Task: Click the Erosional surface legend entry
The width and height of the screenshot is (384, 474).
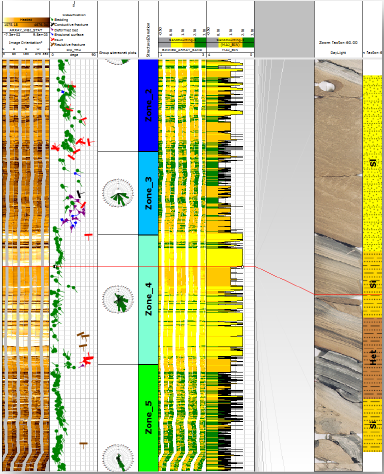Action: [67, 35]
